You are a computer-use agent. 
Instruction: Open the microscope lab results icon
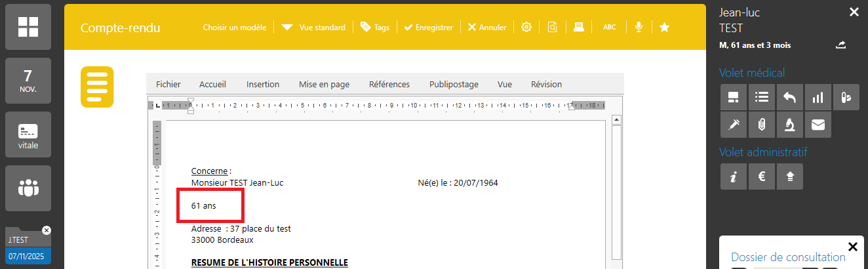click(x=790, y=124)
